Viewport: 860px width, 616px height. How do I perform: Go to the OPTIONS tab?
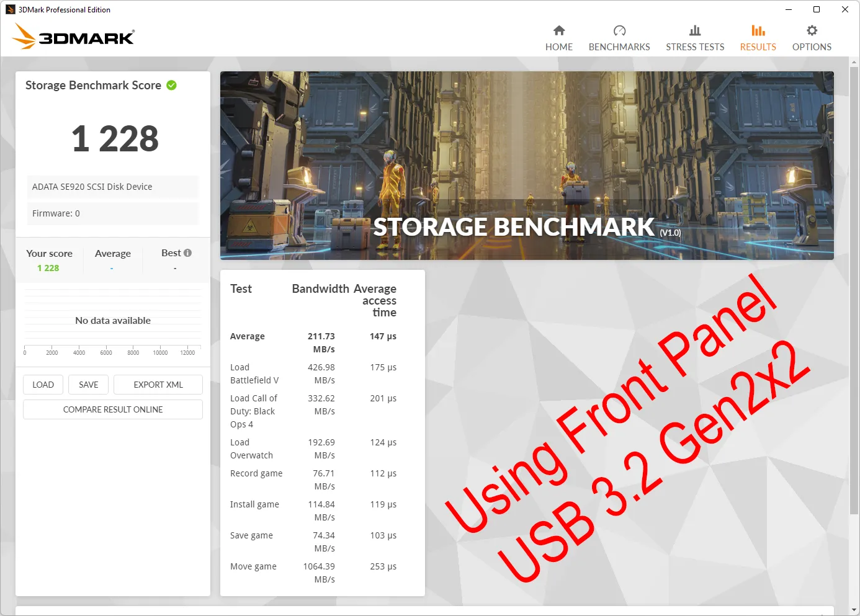812,38
